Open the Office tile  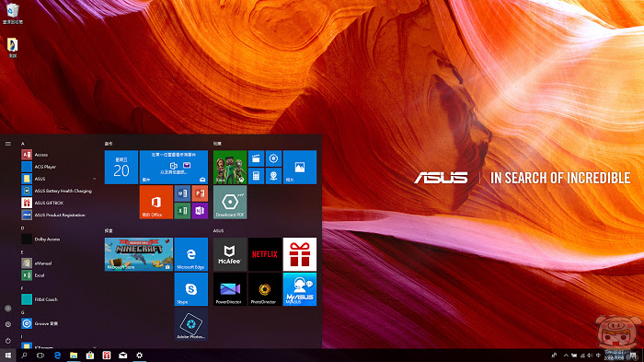[x=156, y=202]
